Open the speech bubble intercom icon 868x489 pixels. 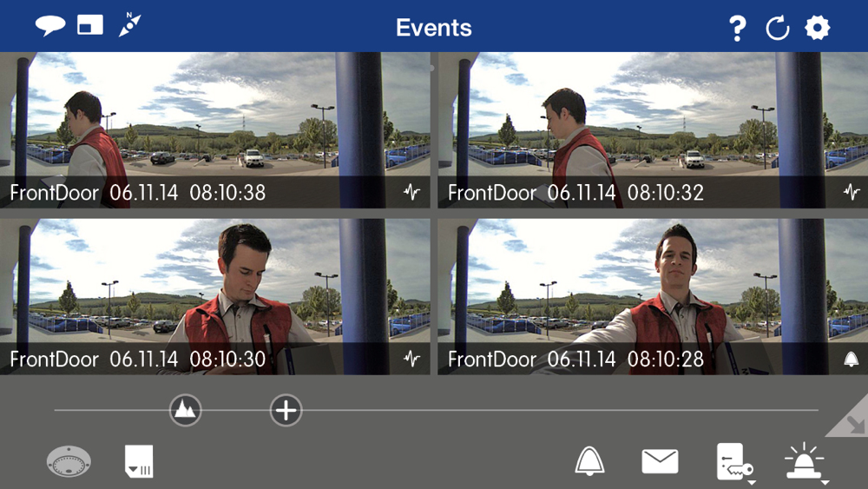[x=50, y=25]
